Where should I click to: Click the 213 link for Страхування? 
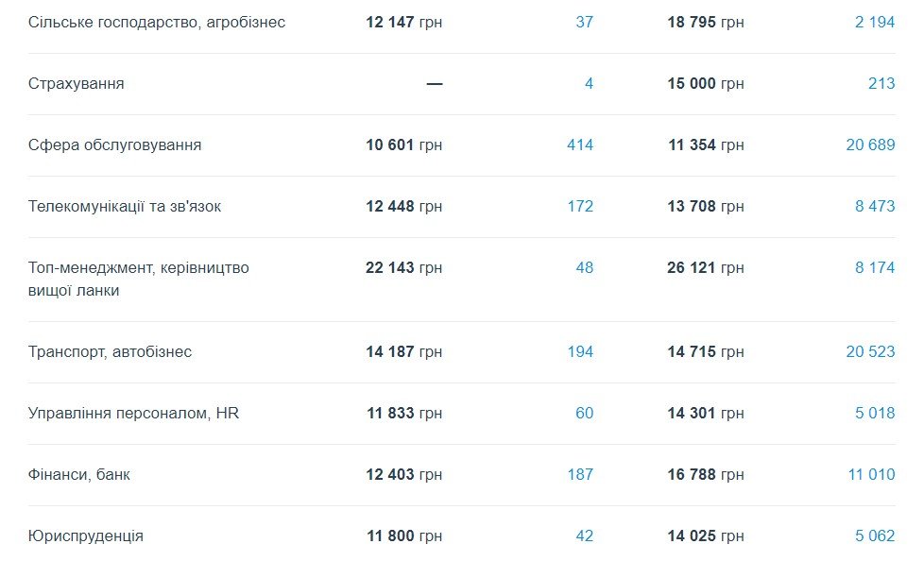coord(881,83)
